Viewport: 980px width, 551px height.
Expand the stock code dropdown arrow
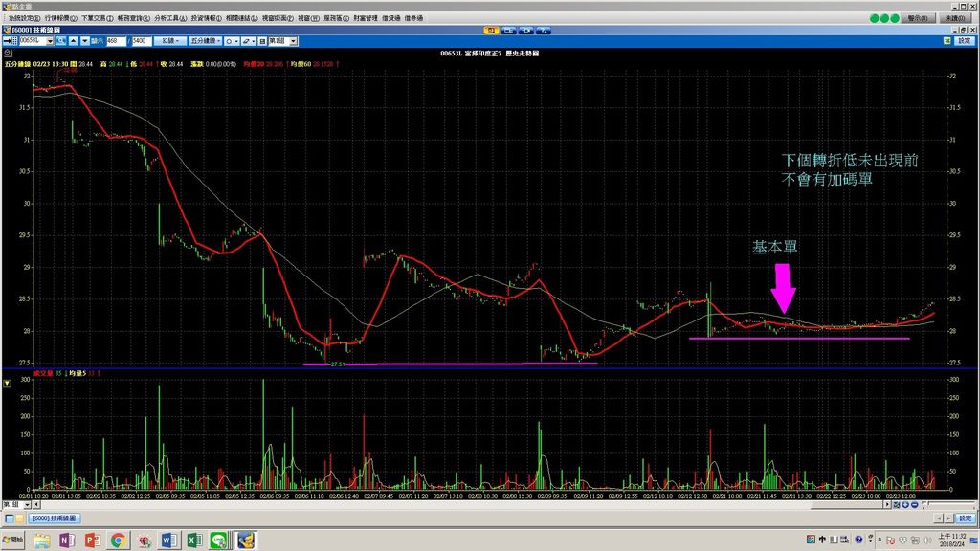pyautogui.click(x=50, y=40)
